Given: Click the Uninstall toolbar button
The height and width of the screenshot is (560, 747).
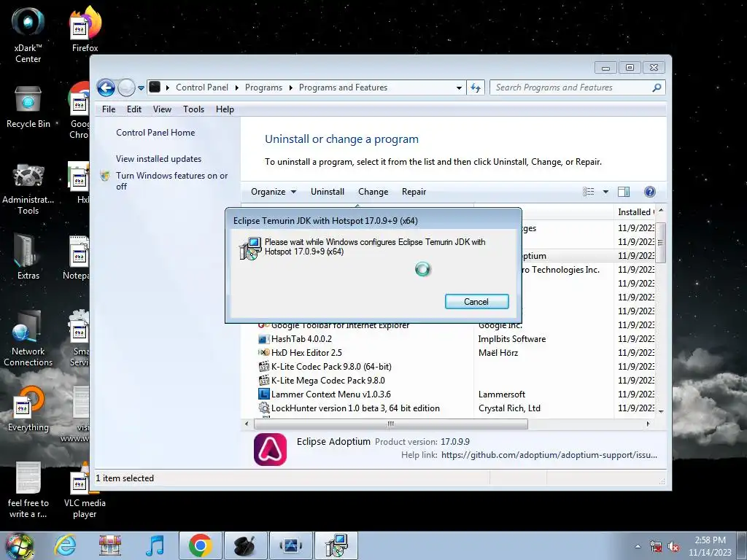Looking at the screenshot, I should coord(328,192).
